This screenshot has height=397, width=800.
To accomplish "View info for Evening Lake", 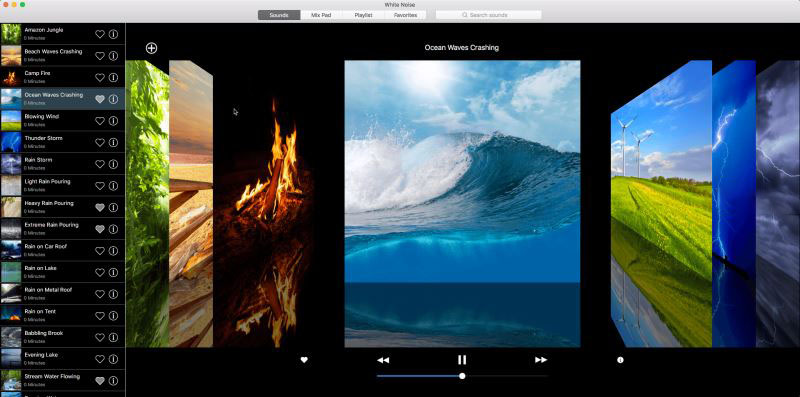I will [113, 359].
